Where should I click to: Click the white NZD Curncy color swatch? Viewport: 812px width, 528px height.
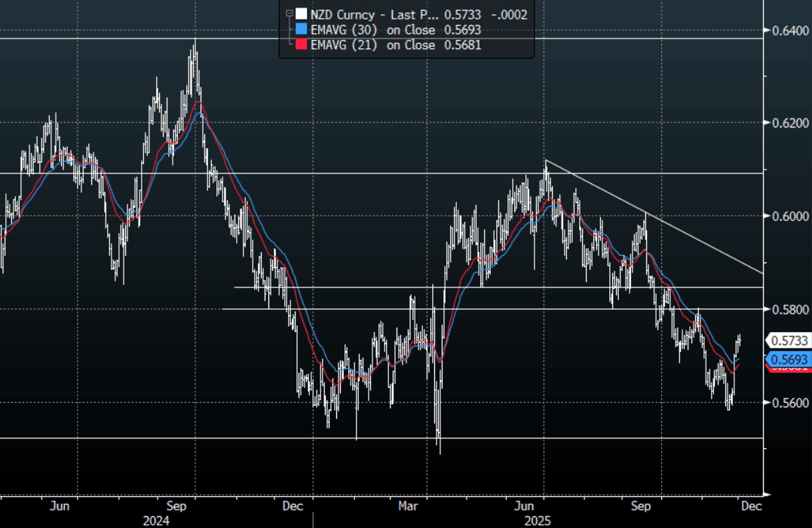point(302,13)
